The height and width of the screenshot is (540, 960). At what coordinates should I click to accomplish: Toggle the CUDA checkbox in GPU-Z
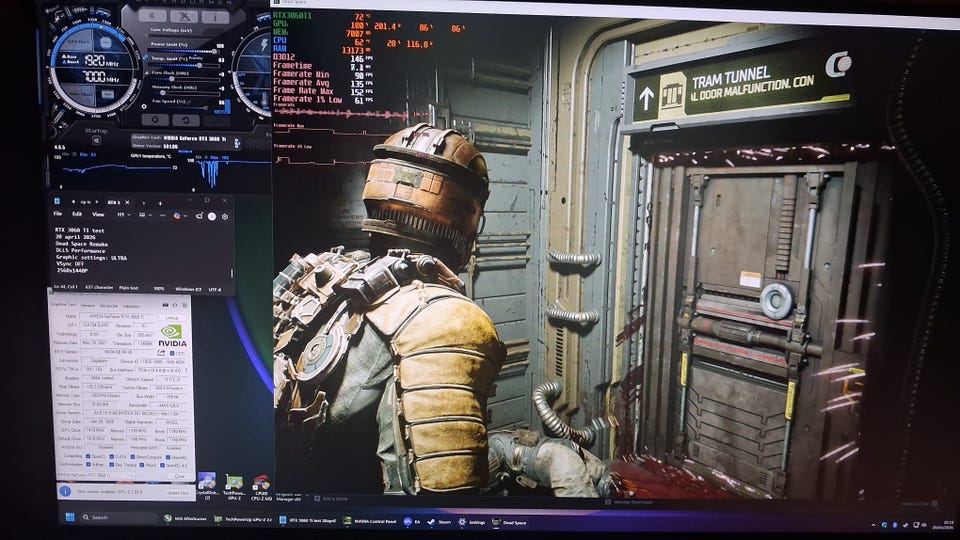(x=111, y=456)
